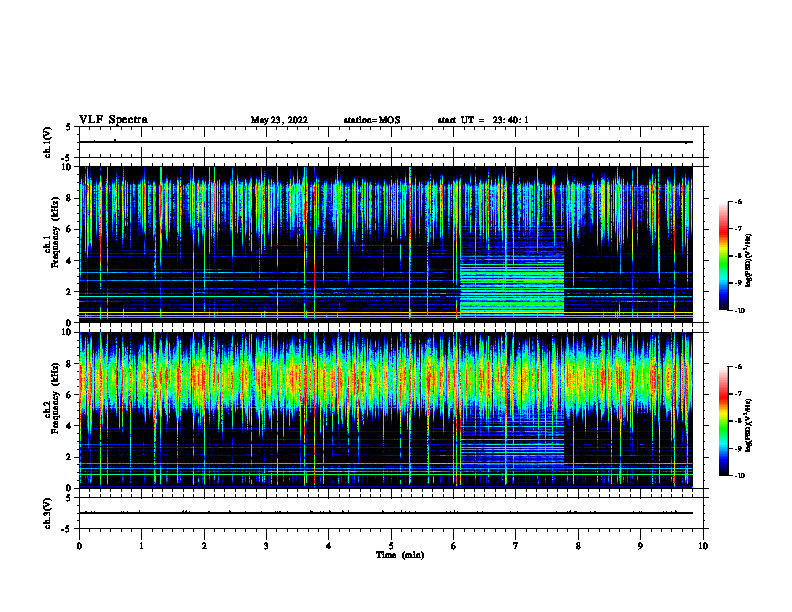Click the ch.2 spectrogram color bar
The height and width of the screenshot is (612, 792).
724,421
